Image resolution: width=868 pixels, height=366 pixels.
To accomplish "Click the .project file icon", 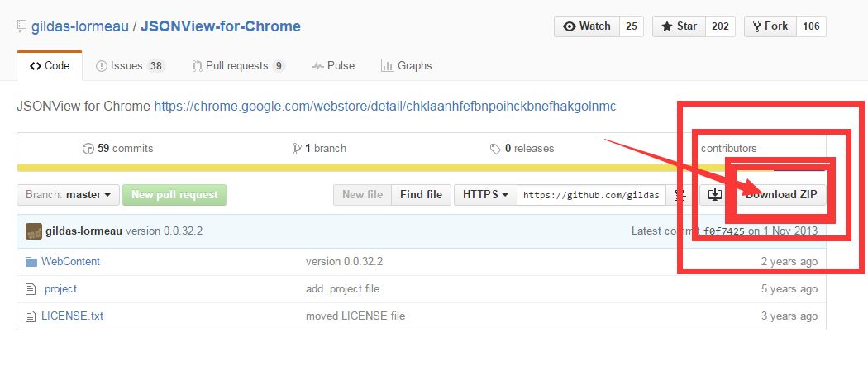I will 31,289.
